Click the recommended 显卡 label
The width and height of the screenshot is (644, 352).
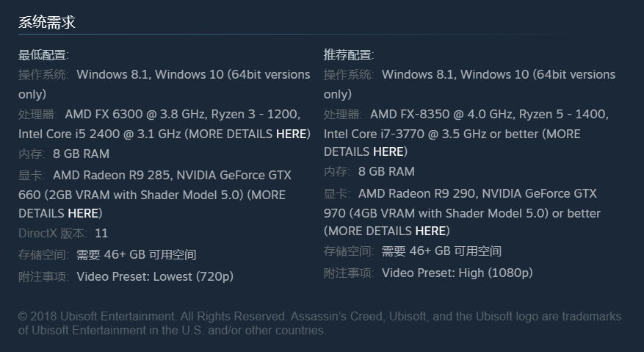[337, 193]
